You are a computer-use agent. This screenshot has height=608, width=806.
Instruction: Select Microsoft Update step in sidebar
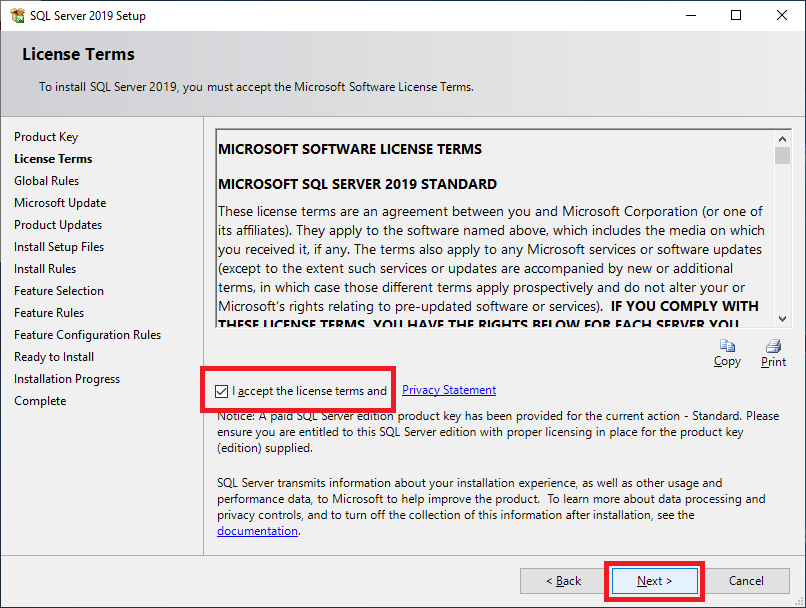click(x=60, y=203)
